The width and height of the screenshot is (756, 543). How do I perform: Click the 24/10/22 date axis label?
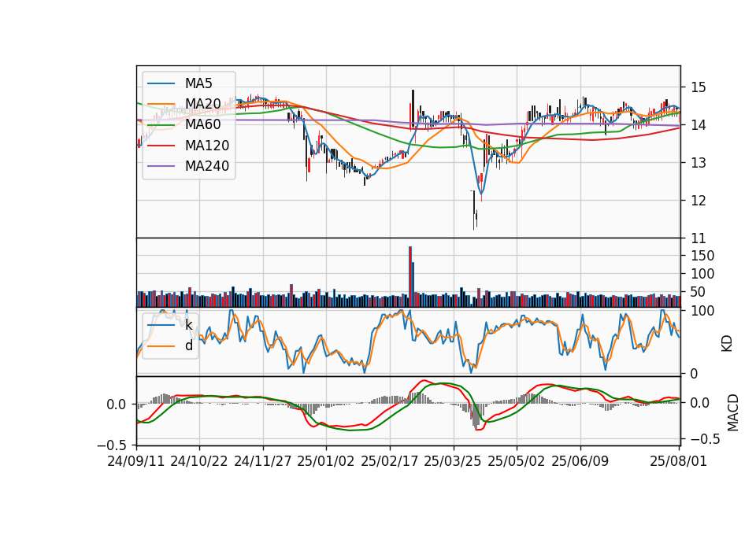coord(198,461)
